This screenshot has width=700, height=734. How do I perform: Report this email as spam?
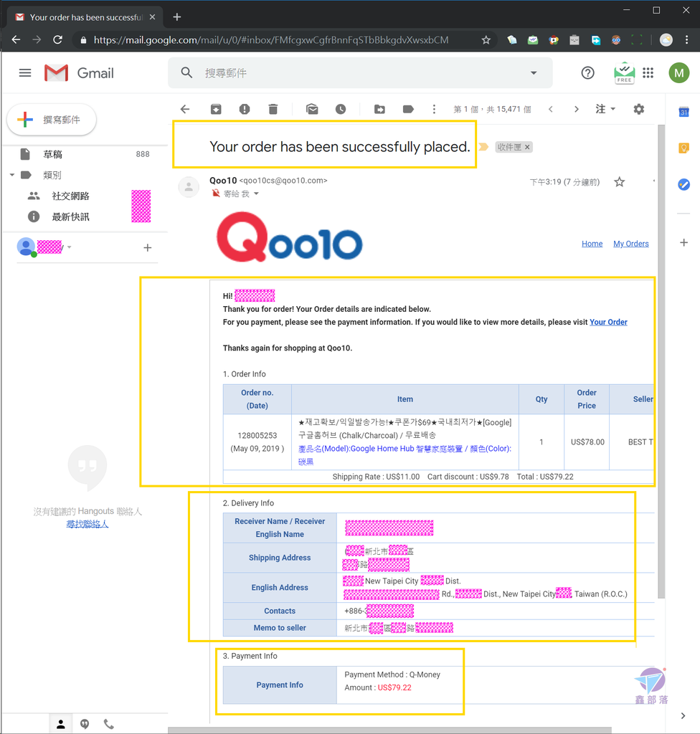[x=245, y=109]
